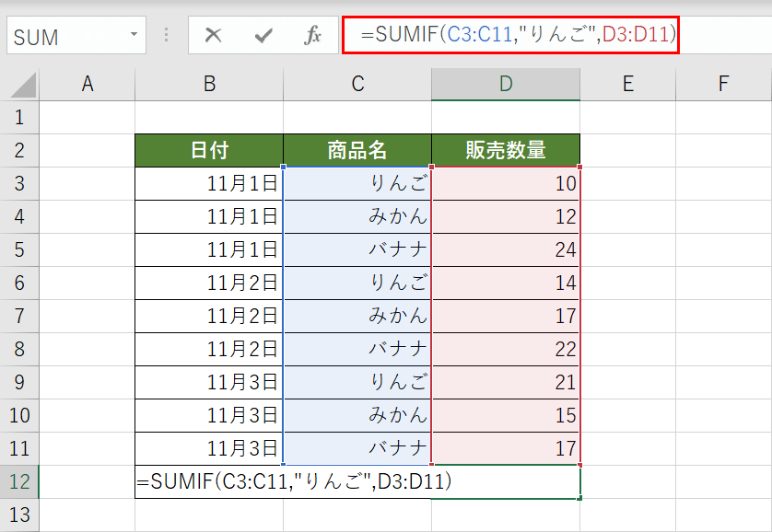Click column header B
772x532 pixels.
[x=208, y=83]
